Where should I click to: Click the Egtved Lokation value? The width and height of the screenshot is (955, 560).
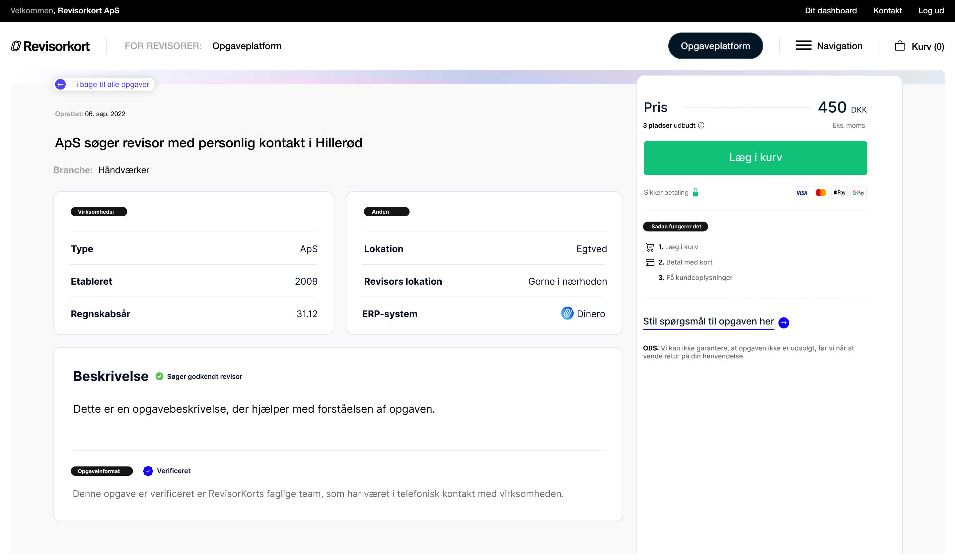(x=592, y=249)
